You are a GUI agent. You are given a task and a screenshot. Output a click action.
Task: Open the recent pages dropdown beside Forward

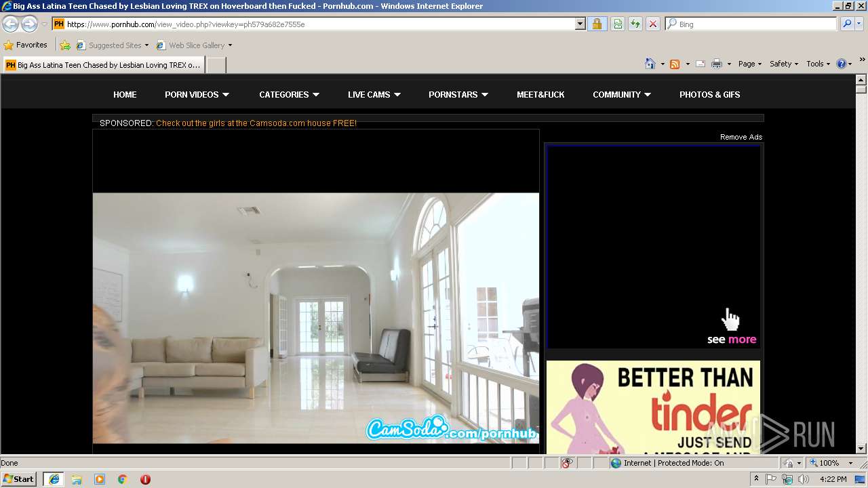[44, 24]
